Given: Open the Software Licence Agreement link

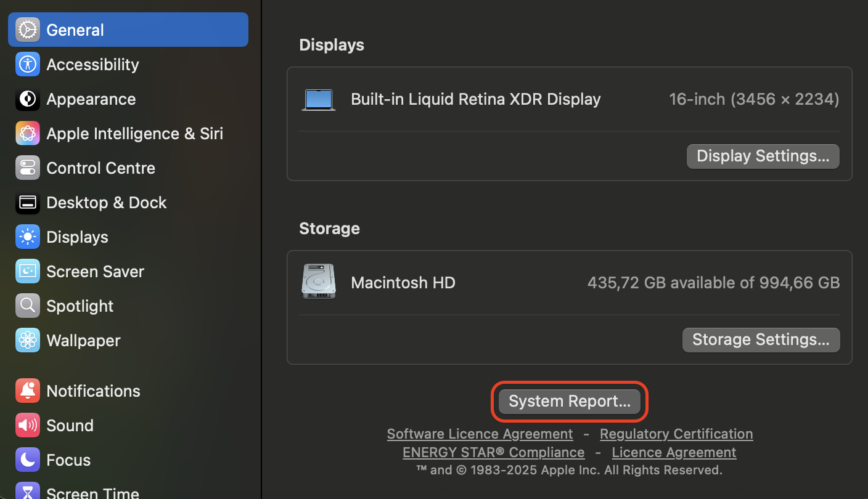Looking at the screenshot, I should (x=480, y=434).
